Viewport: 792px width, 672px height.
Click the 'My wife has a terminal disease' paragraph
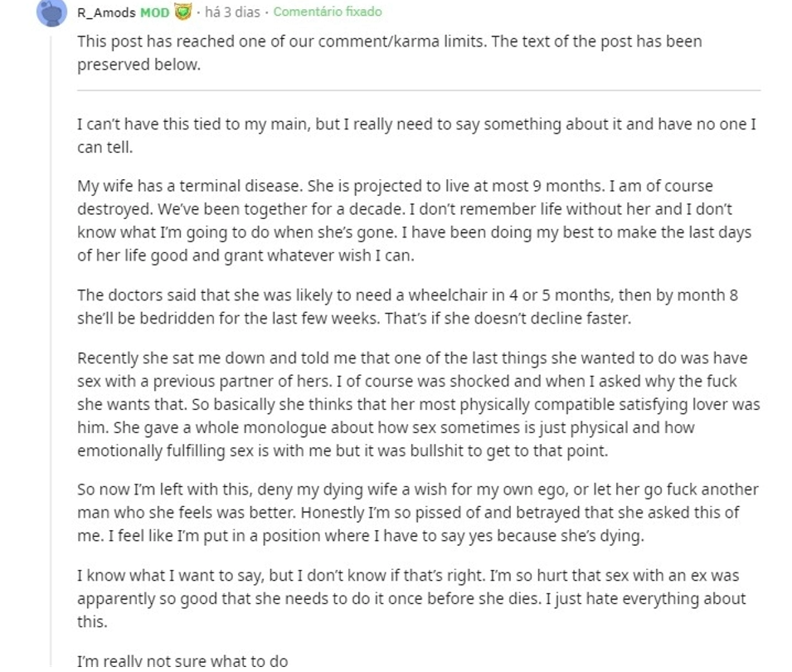coord(414,221)
